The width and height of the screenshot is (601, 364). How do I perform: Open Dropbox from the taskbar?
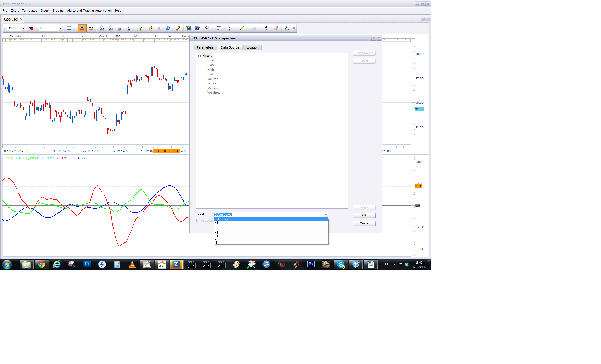pyautogui.click(x=355, y=264)
